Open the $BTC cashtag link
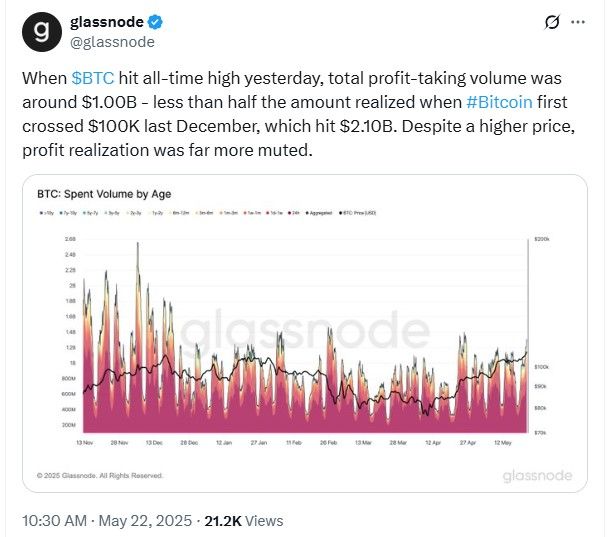This screenshot has width=607, height=537. click(92, 76)
